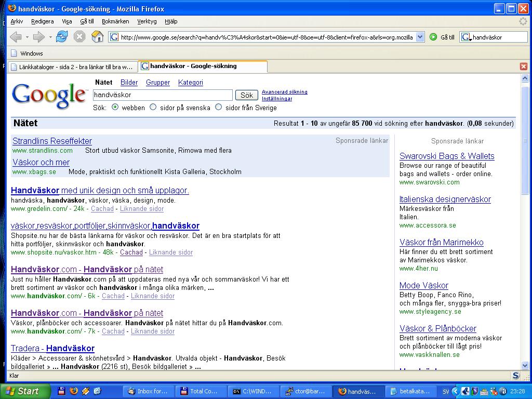The height and width of the screenshot is (399, 532).
Task: Click the Google logo
Action: (49, 96)
